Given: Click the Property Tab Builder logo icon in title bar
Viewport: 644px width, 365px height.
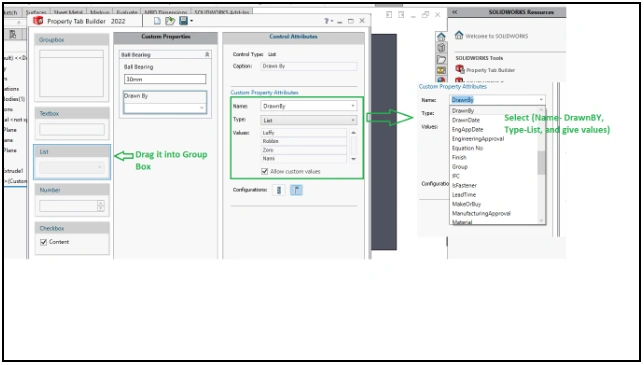Looking at the screenshot, I should [x=38, y=21].
